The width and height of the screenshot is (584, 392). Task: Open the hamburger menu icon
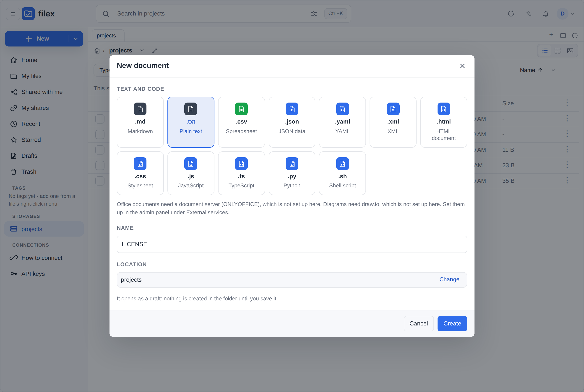[x=13, y=14]
